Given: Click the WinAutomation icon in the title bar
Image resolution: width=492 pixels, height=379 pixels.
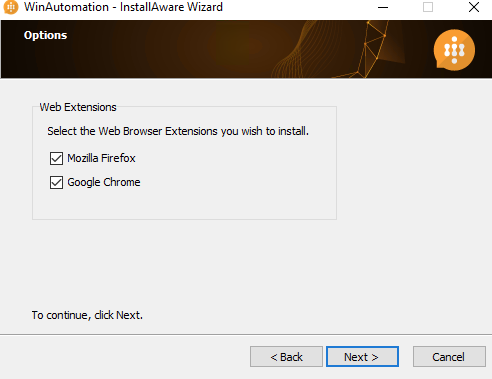Looking at the screenshot, I should coord(11,7).
